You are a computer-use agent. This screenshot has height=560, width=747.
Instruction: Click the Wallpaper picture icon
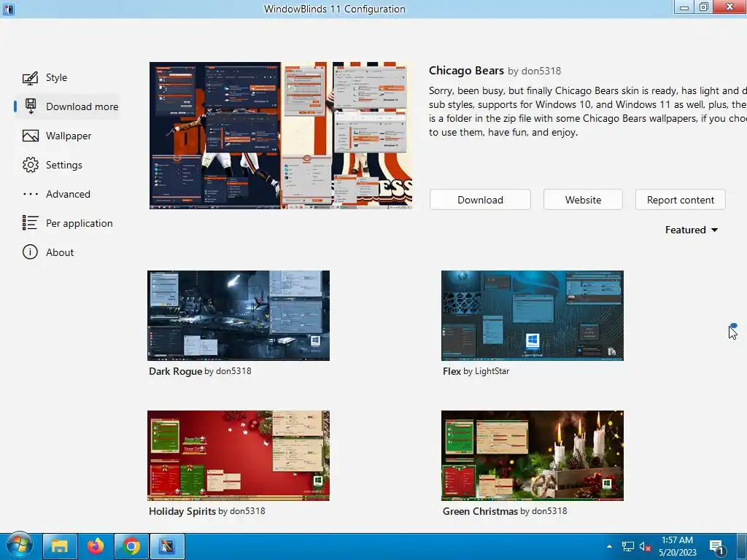tap(31, 136)
